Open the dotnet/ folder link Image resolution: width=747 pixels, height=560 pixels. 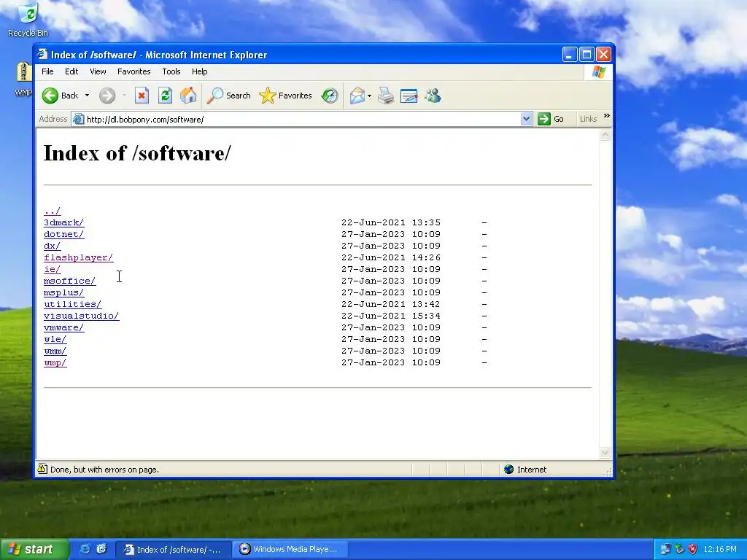[x=63, y=234]
